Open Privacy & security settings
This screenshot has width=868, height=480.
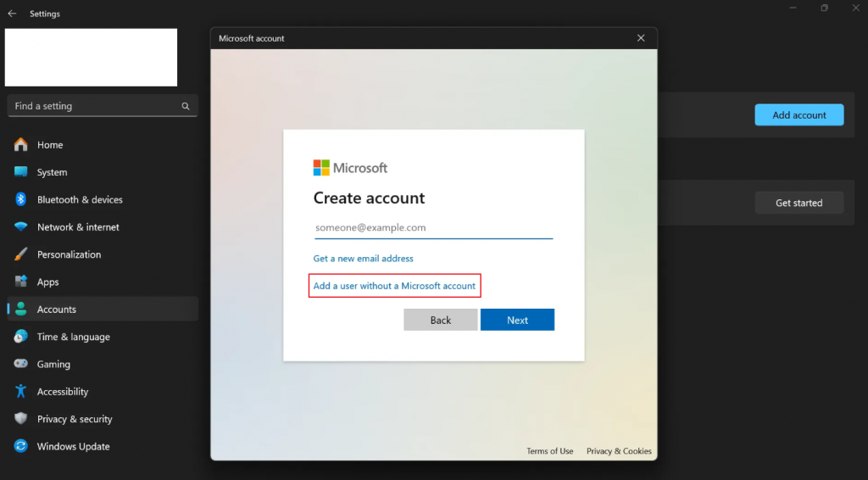103,419
